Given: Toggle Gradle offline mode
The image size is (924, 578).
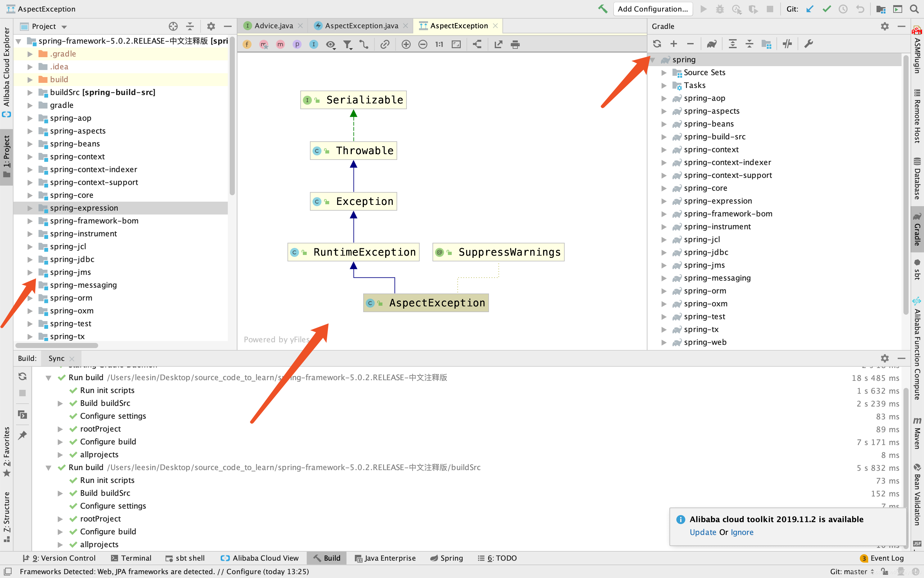Looking at the screenshot, I should (x=787, y=44).
